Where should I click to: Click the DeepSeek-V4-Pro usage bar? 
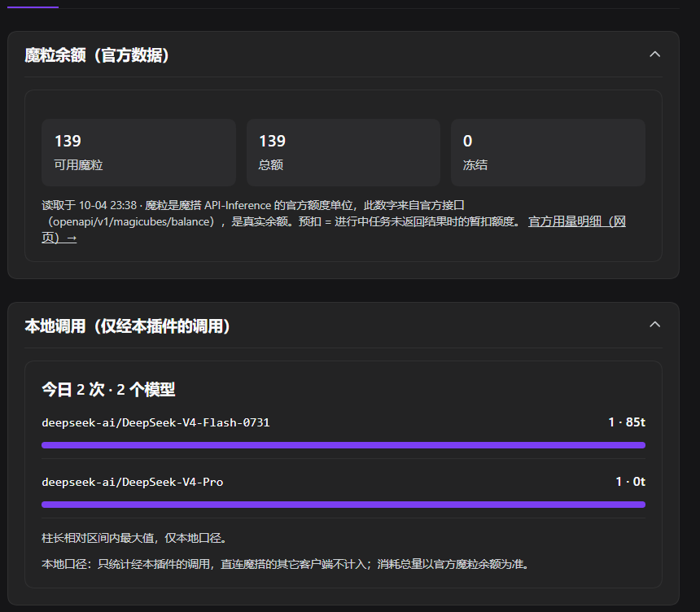343,505
